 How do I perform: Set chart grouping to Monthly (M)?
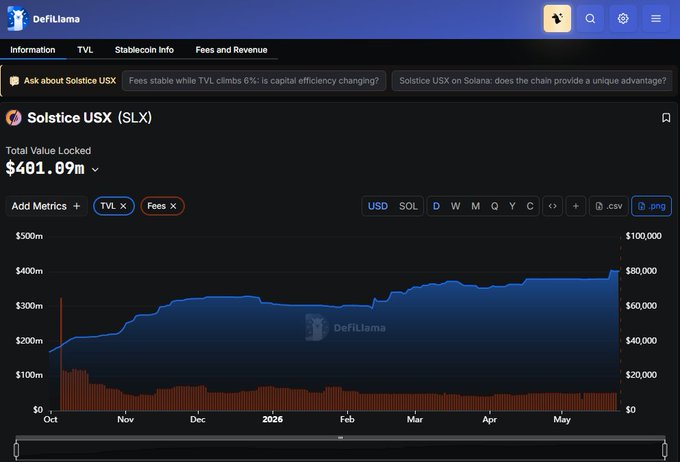tap(475, 206)
